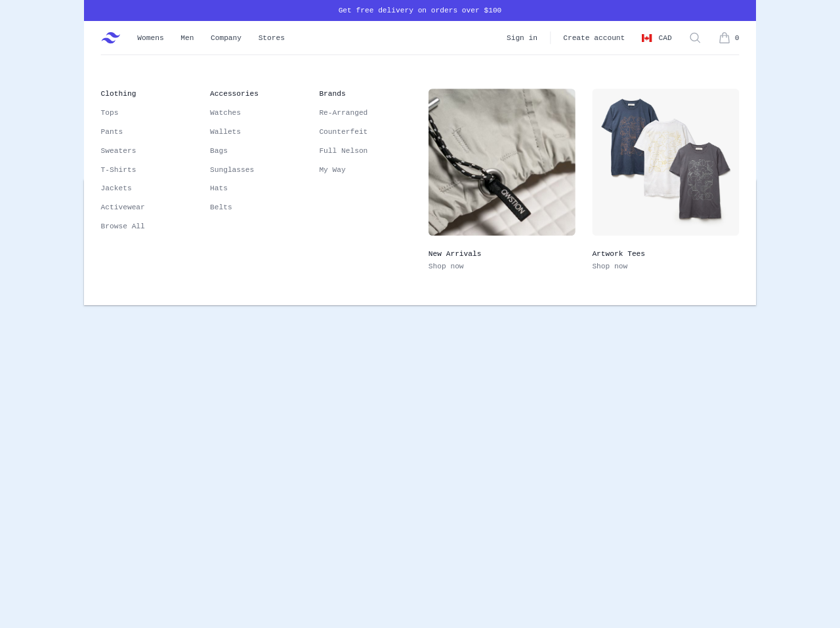This screenshot has width=840, height=628.
Task: Open the T-Shirts category
Action: tap(118, 170)
